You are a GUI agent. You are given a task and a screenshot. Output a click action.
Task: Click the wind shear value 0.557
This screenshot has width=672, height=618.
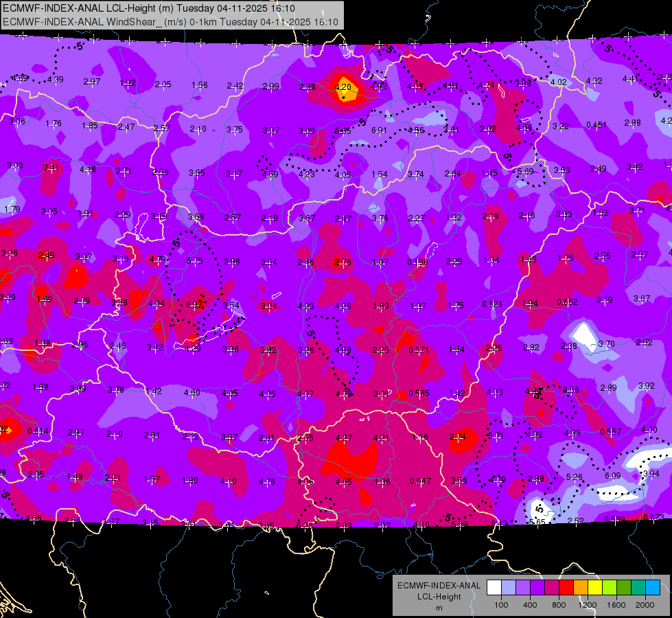(x=611, y=431)
